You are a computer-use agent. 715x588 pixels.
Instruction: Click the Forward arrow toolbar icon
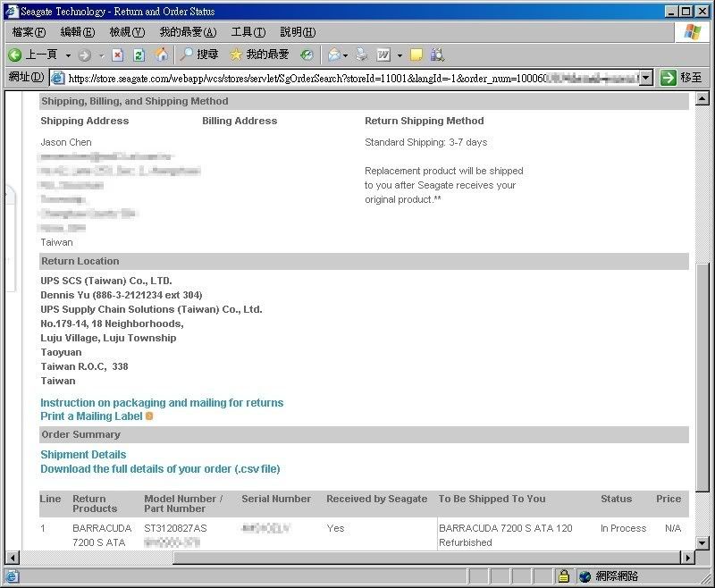84,55
